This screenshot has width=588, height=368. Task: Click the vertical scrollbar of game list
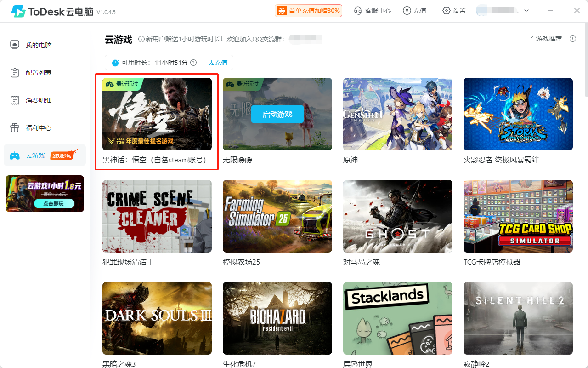[x=586, y=60]
